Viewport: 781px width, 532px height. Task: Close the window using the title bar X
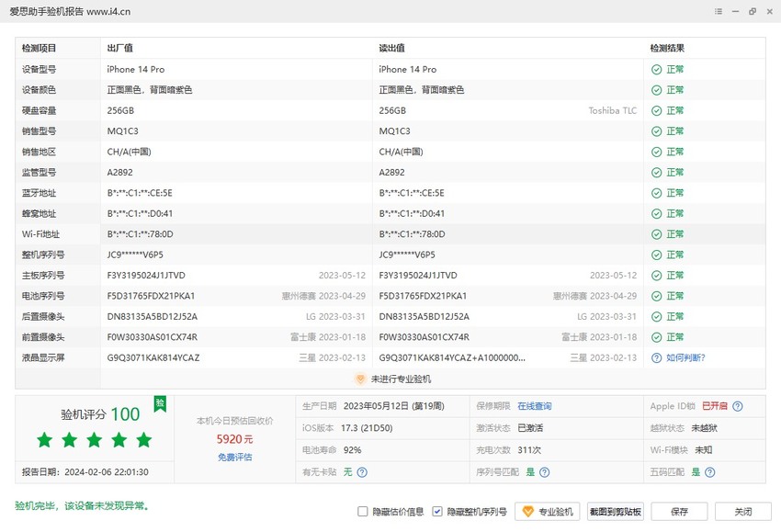[x=770, y=11]
